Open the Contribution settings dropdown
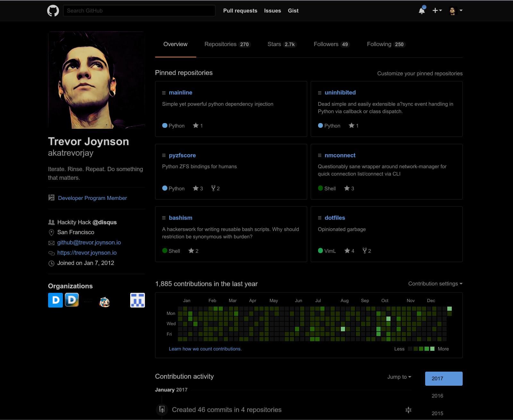 (435, 284)
